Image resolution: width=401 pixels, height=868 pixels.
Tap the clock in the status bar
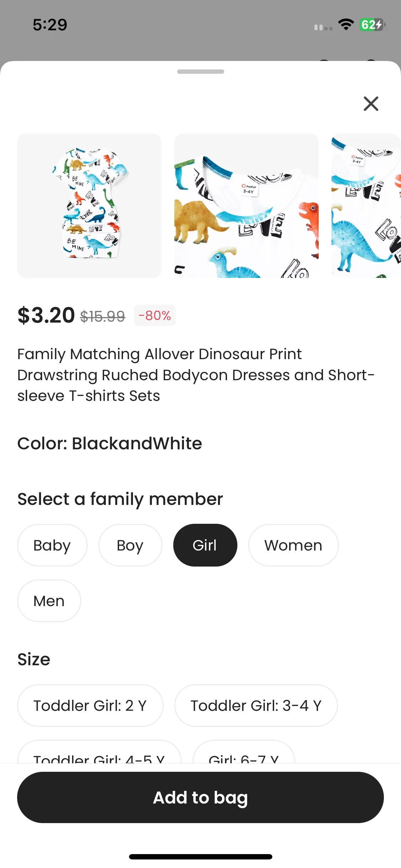tap(50, 25)
